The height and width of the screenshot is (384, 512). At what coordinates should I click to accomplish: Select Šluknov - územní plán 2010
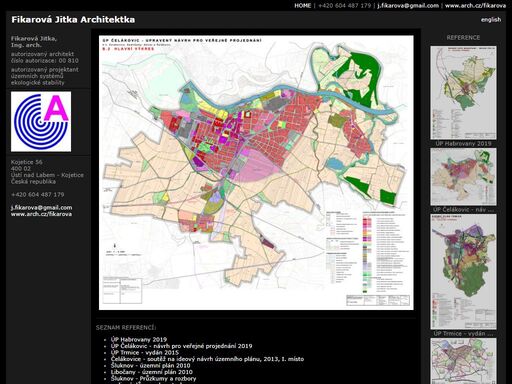(x=151, y=365)
